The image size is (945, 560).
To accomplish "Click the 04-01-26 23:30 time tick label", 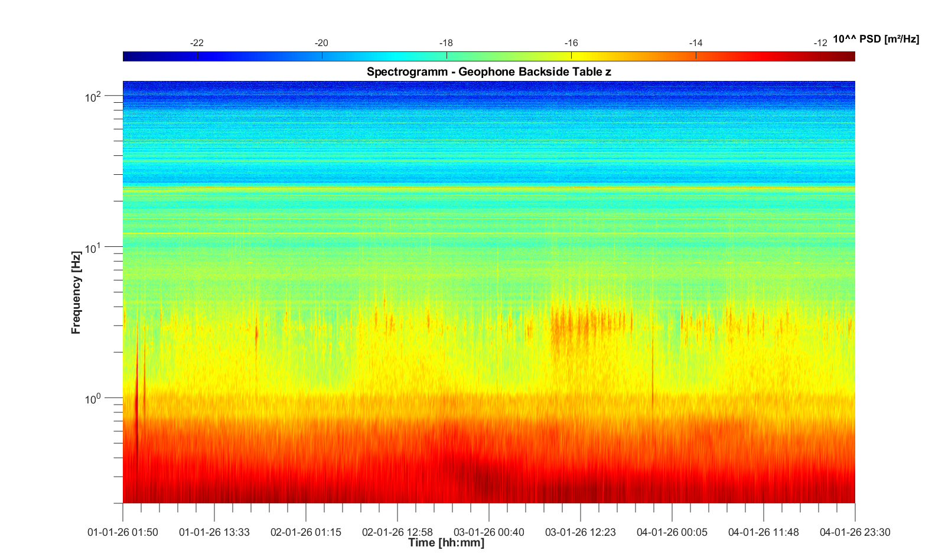I will 855,532.
